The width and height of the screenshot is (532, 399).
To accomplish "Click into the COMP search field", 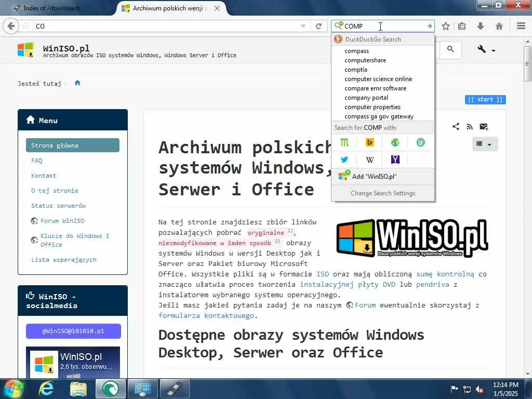I will click(x=383, y=26).
